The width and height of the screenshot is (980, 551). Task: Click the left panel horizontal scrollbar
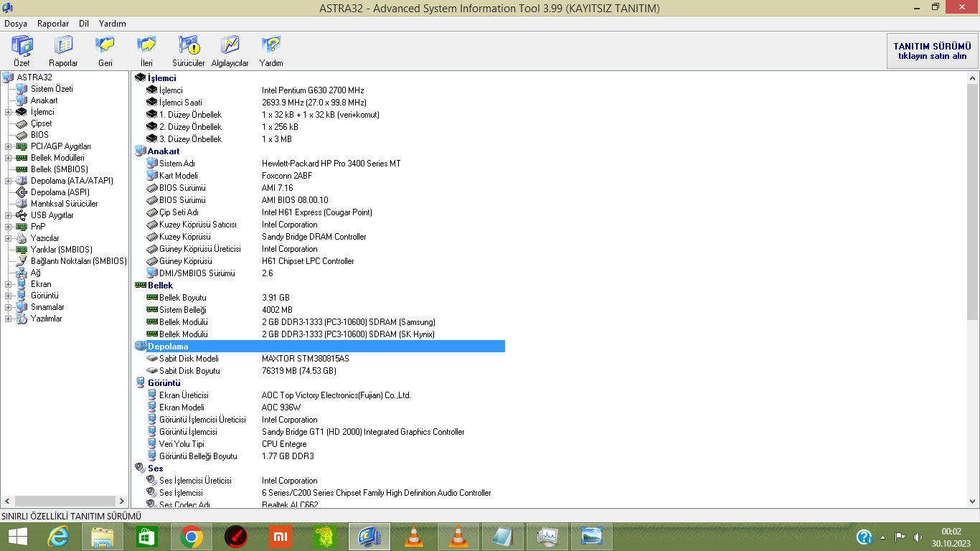pos(65,501)
